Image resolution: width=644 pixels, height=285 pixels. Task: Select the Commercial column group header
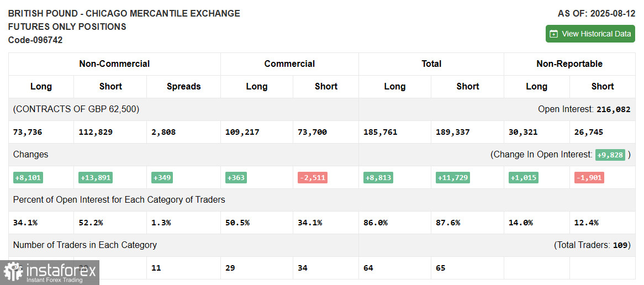click(x=289, y=64)
